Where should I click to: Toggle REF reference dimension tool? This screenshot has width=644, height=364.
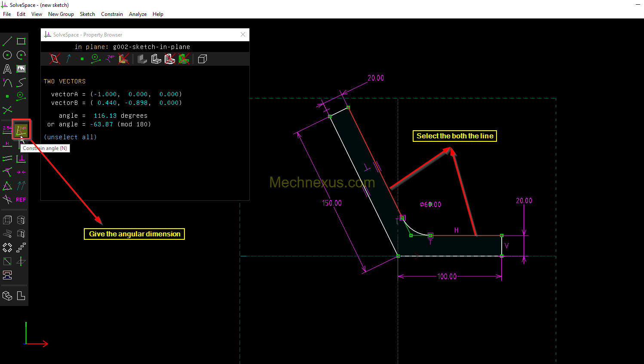pos(21,200)
